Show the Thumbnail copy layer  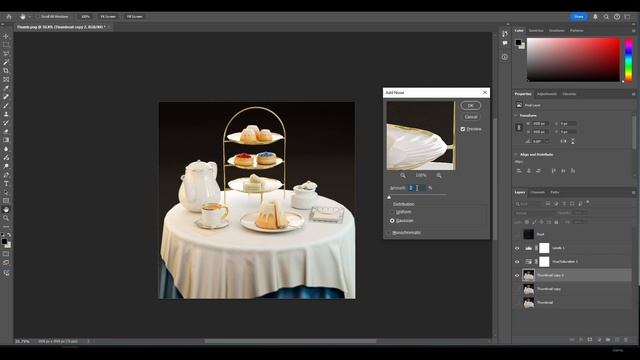coord(517,289)
